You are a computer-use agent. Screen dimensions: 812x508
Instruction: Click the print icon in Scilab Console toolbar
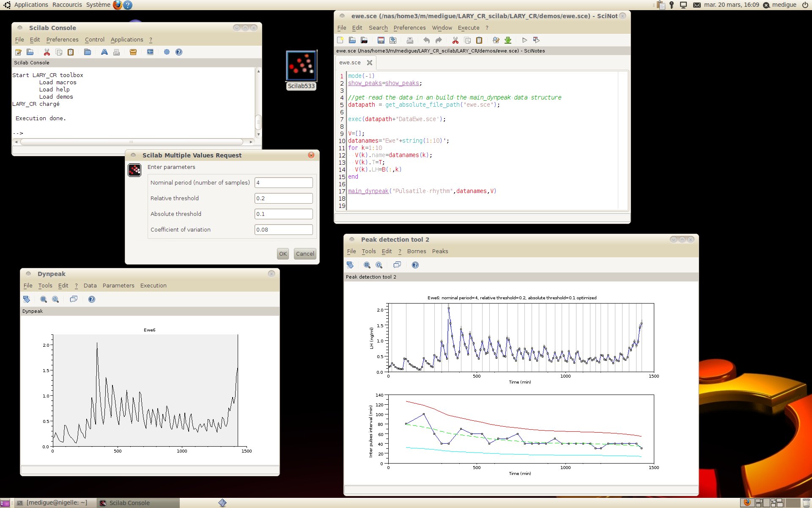116,52
